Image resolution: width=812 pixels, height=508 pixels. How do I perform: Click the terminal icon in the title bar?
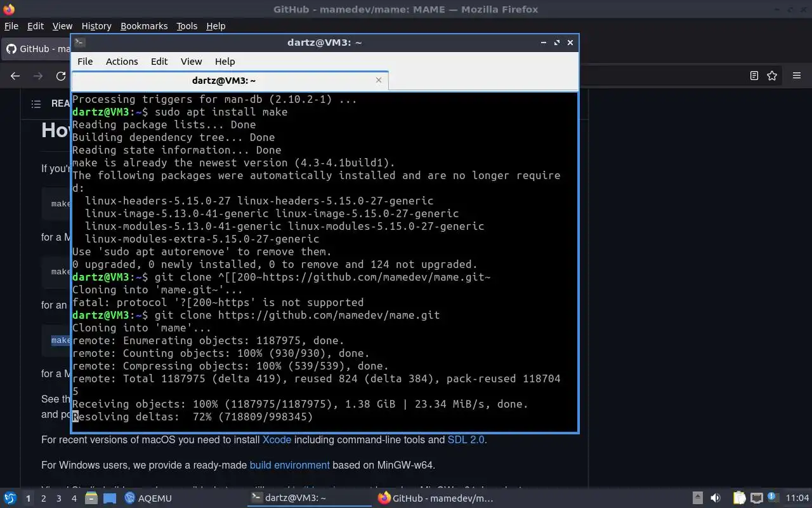tap(79, 43)
